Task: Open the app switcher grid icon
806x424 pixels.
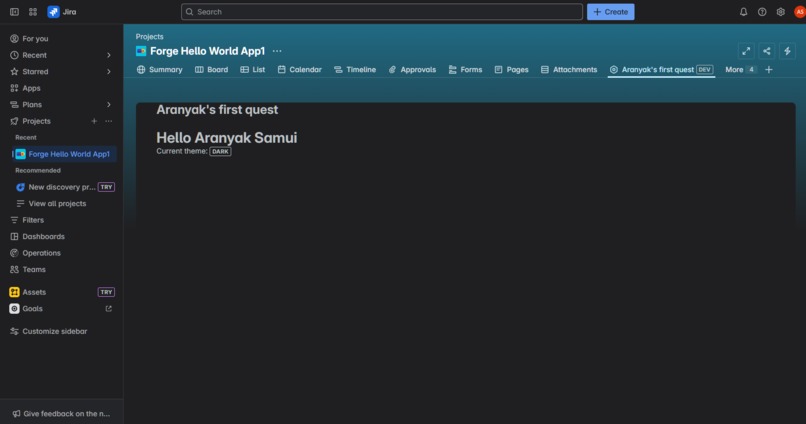Action: [x=33, y=12]
